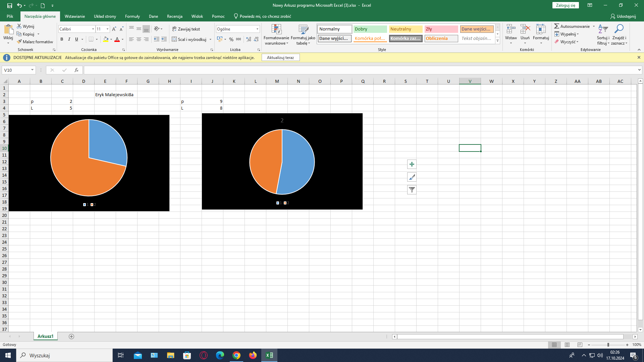644x362 pixels.
Task: Click the AutoSum sigma icon
Action: point(556,26)
